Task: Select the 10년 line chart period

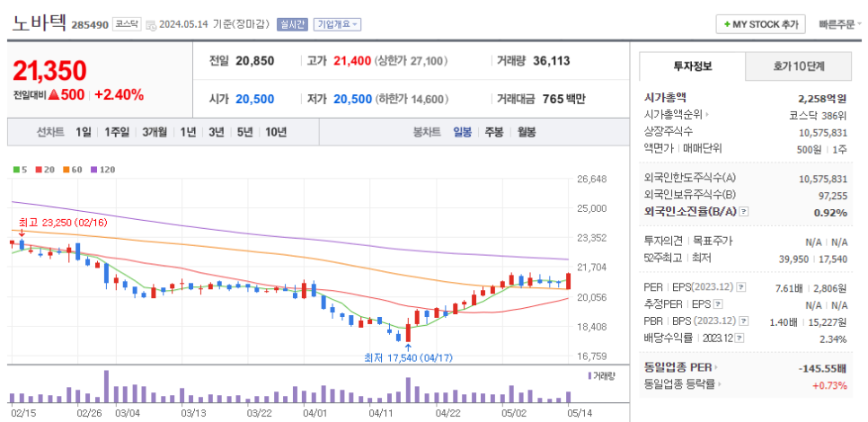Action: coord(276,132)
